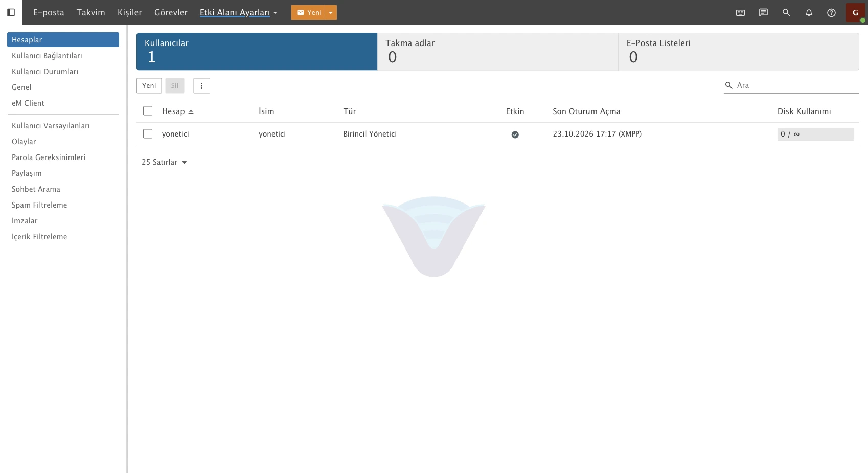Open the chat messages icon
The height and width of the screenshot is (473, 868).
point(763,13)
